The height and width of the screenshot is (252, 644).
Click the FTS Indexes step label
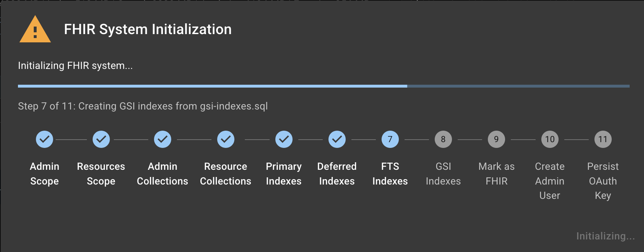(x=390, y=174)
